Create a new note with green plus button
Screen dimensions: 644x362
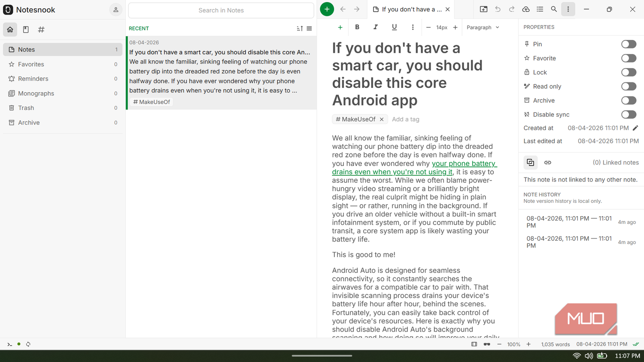tap(327, 9)
